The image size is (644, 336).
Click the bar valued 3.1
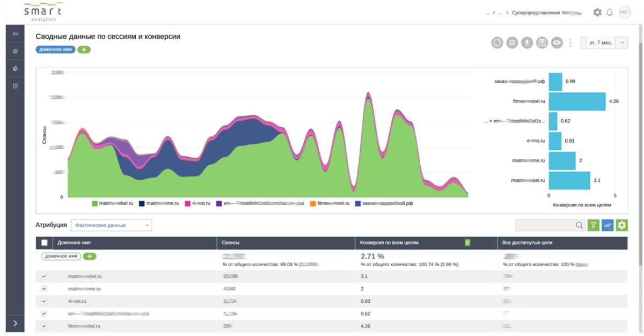569,180
